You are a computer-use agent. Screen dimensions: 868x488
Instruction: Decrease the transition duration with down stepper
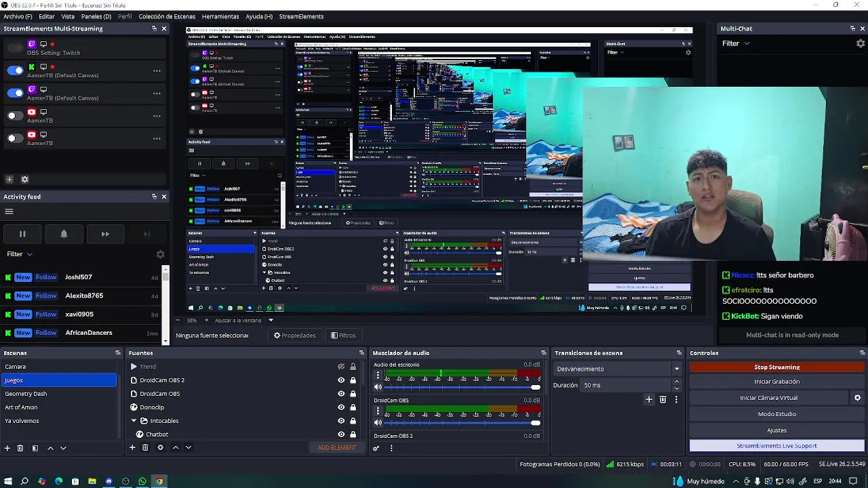click(x=676, y=388)
